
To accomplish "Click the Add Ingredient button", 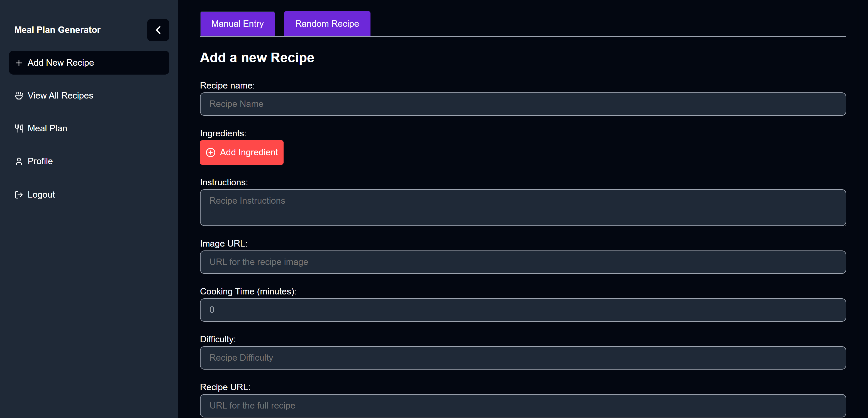I will coord(242,153).
